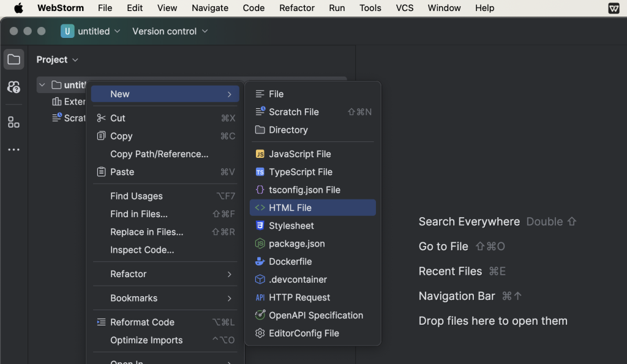627x364 pixels.
Task: Open the Structure tool window icon
Action: [13, 122]
